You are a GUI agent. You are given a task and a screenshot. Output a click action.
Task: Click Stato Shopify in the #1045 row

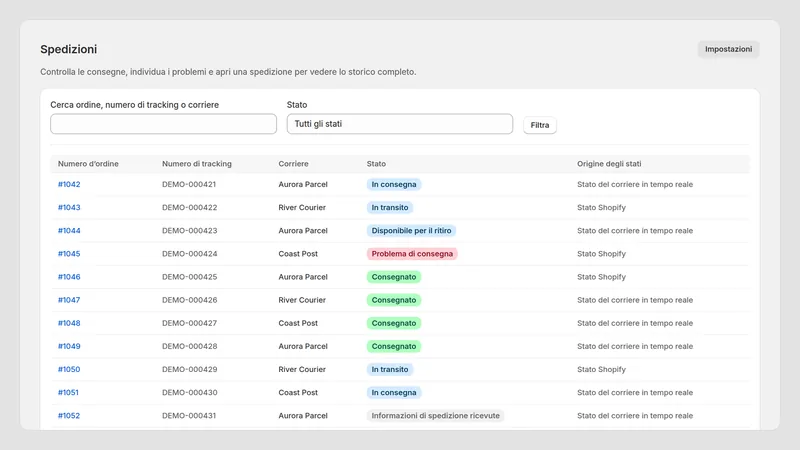(602, 254)
